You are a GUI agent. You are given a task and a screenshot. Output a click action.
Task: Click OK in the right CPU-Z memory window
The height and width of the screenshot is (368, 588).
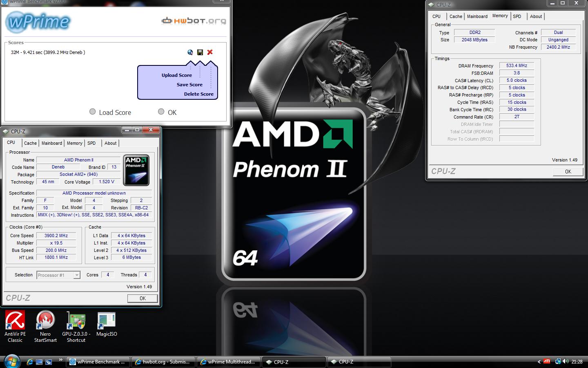[x=568, y=171]
